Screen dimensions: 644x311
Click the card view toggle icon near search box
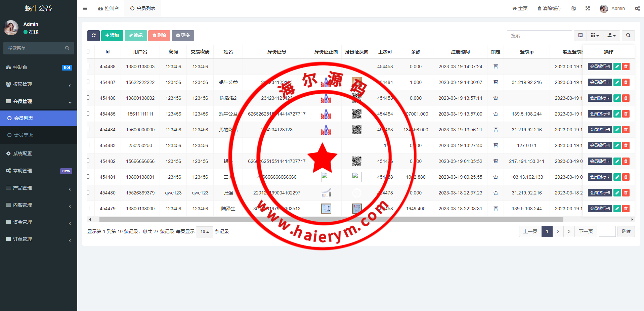[580, 36]
